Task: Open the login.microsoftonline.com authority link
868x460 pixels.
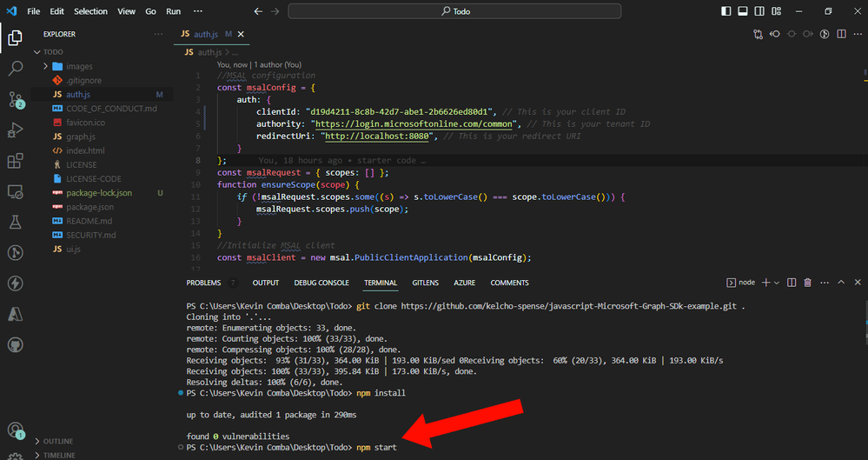Action: (415, 124)
